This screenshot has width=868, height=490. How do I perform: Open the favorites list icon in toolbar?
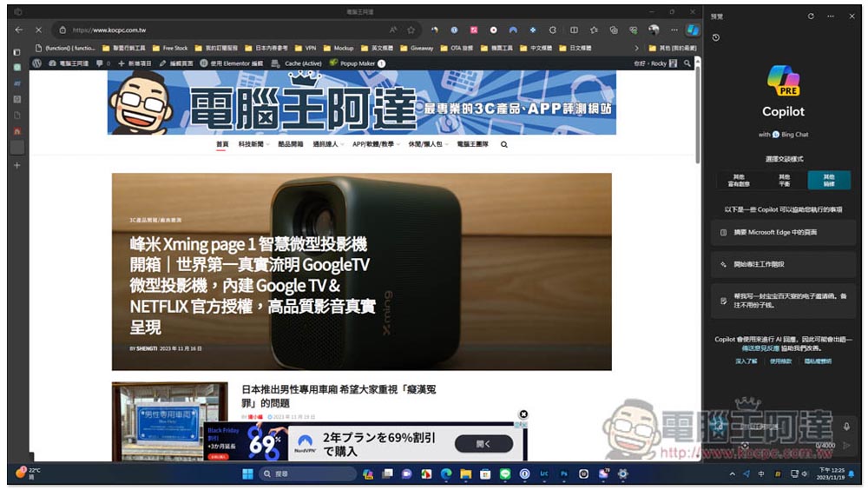coord(594,30)
